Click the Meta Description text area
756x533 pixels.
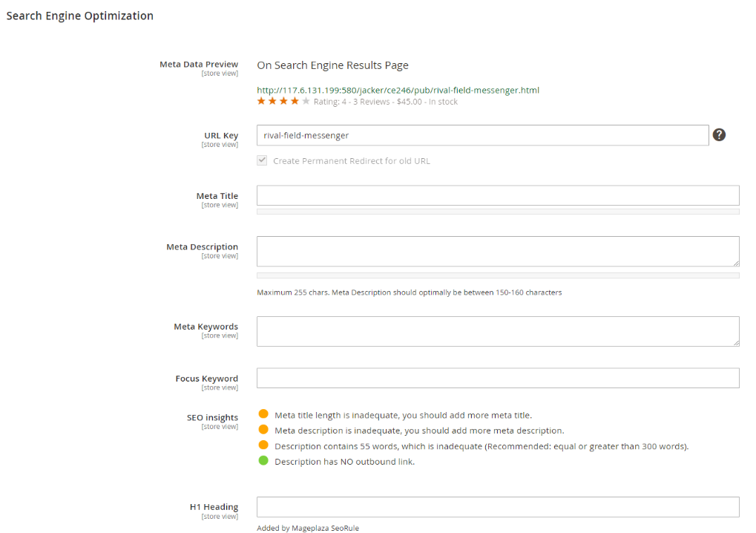pyautogui.click(x=498, y=251)
